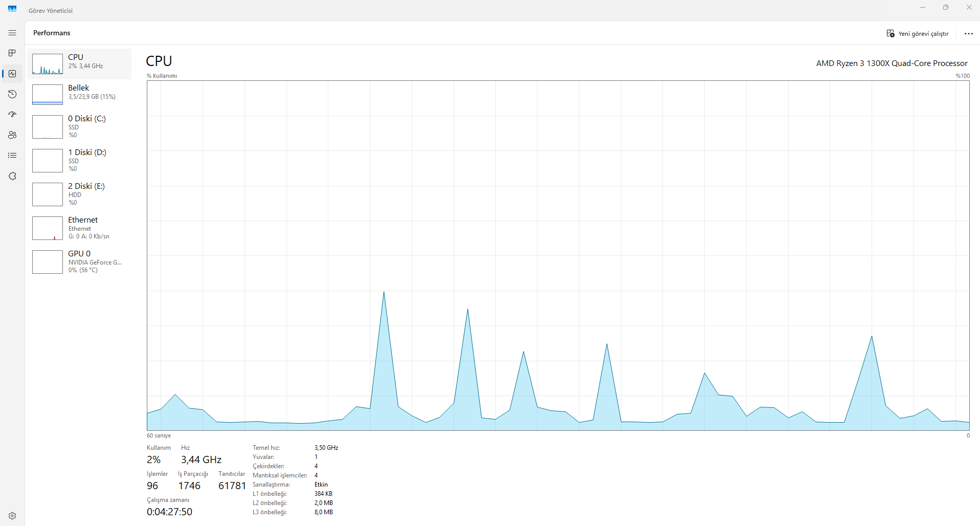Open the Details list icon

(x=12, y=156)
